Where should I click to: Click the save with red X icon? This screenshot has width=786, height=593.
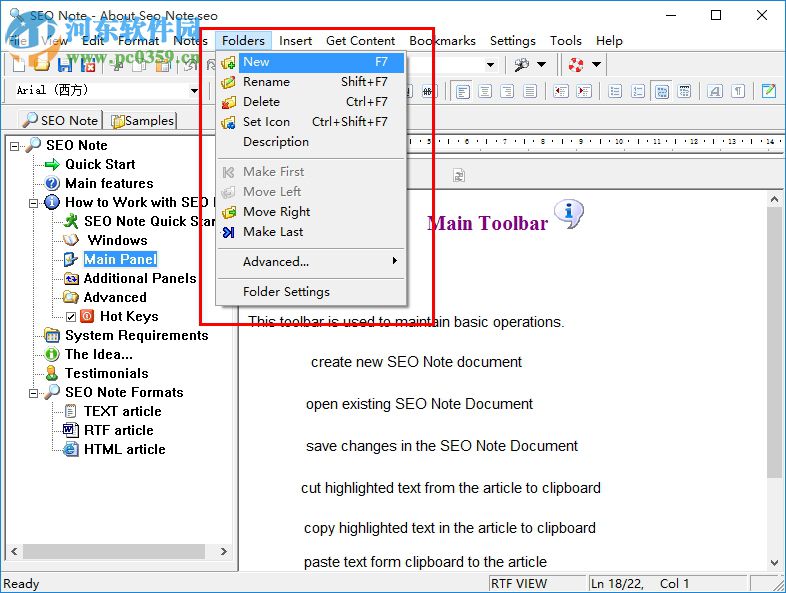[x=88, y=64]
